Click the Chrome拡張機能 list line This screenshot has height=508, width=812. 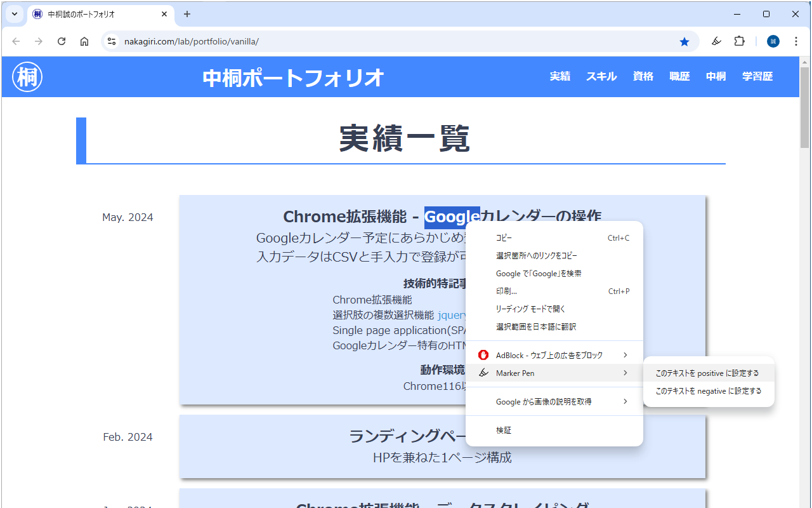click(x=372, y=300)
